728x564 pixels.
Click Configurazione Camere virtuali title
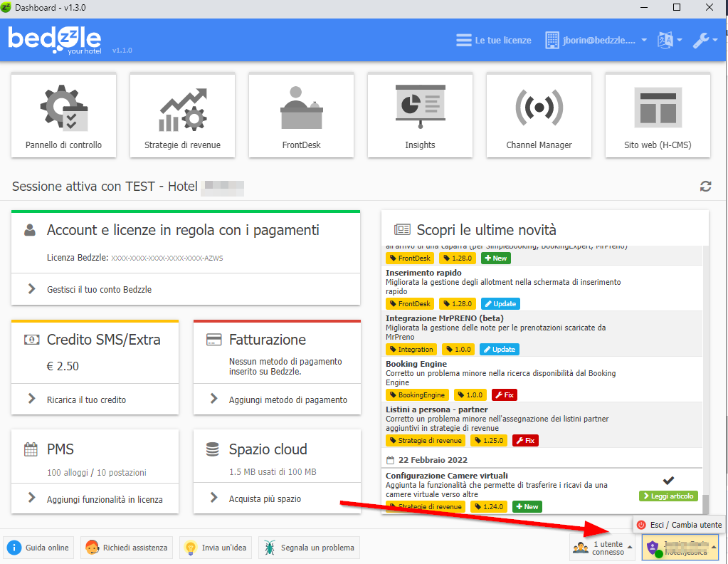tap(447, 475)
